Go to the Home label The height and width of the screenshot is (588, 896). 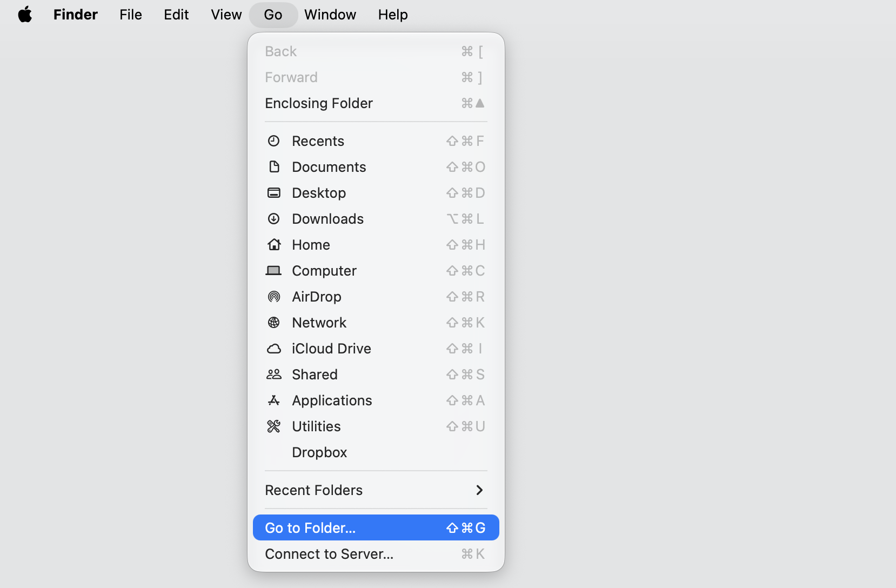[311, 245]
